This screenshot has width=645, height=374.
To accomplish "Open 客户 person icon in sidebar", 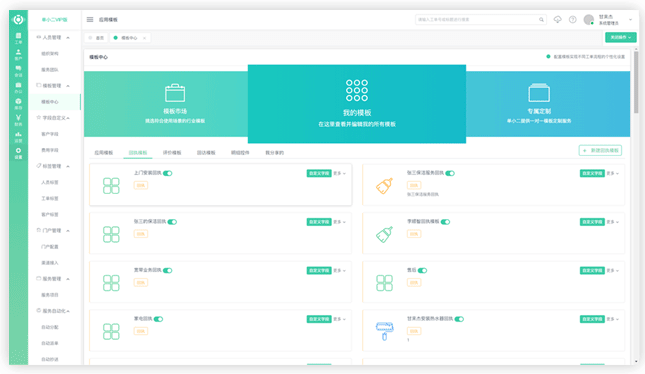I will 18,54.
